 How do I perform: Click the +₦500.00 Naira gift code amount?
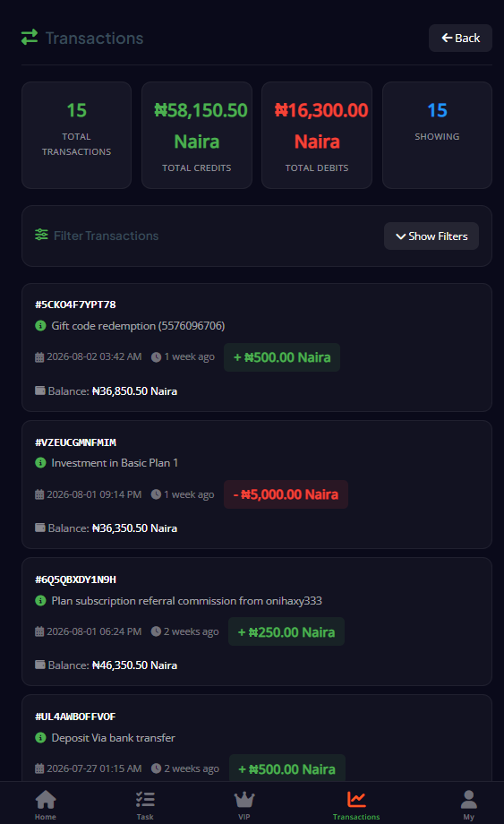point(282,357)
